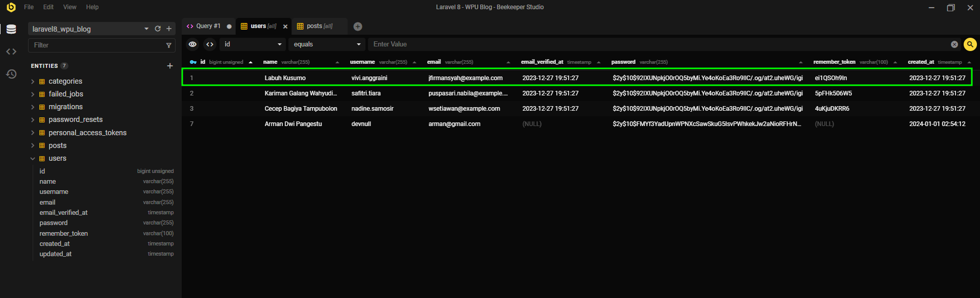The image size is (980, 298).
Task: Run the table filter search button
Action: [970, 44]
